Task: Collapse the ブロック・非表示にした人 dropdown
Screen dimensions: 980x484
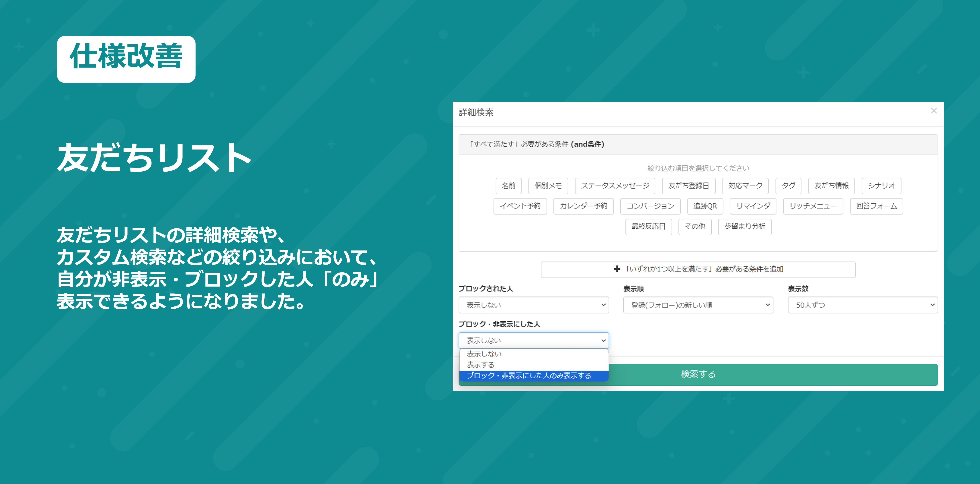Action: [x=533, y=340]
